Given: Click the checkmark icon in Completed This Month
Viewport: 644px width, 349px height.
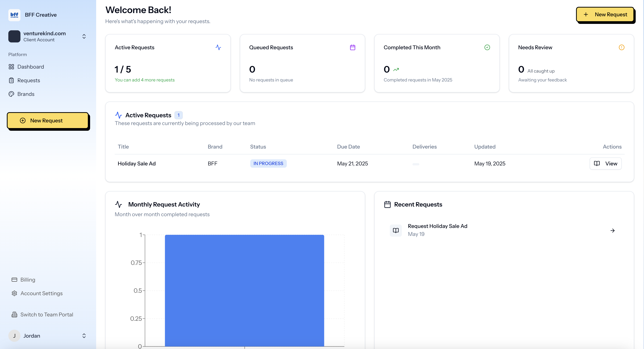Looking at the screenshot, I should [487, 47].
